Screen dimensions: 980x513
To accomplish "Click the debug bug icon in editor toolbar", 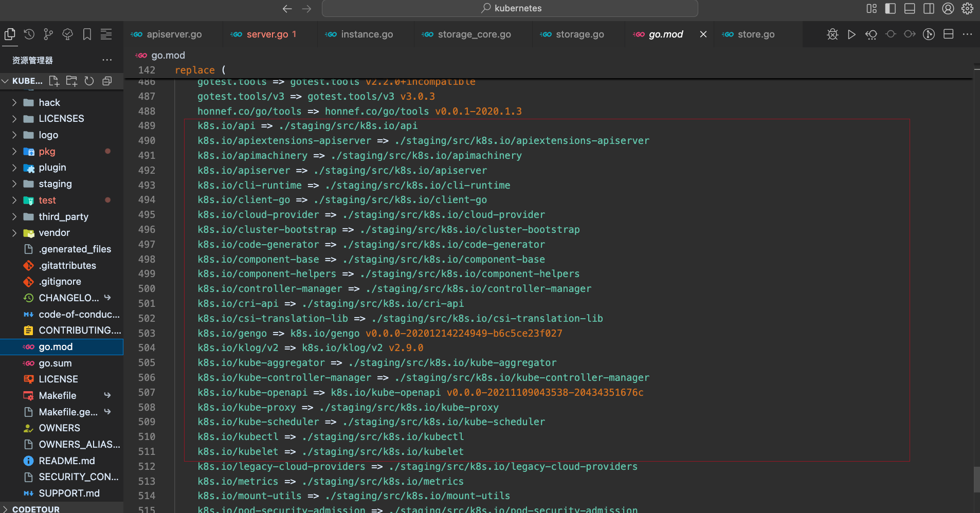I will [832, 34].
